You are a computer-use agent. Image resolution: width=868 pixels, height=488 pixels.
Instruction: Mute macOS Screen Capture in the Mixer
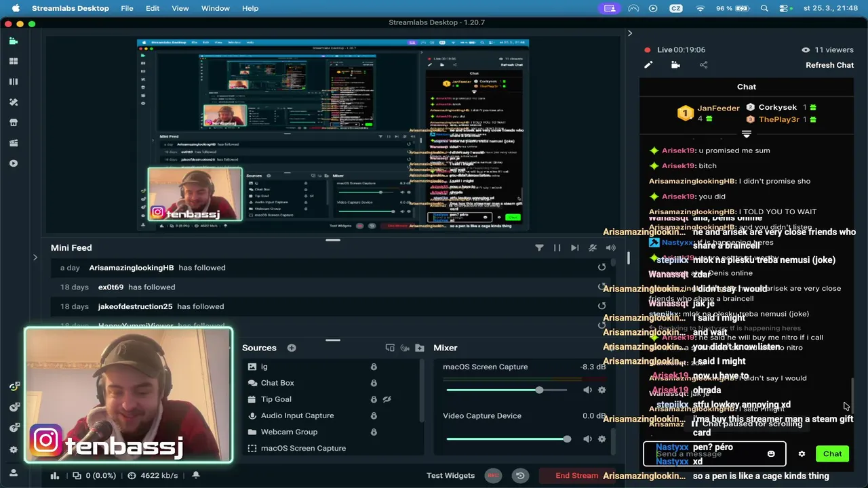(x=587, y=390)
